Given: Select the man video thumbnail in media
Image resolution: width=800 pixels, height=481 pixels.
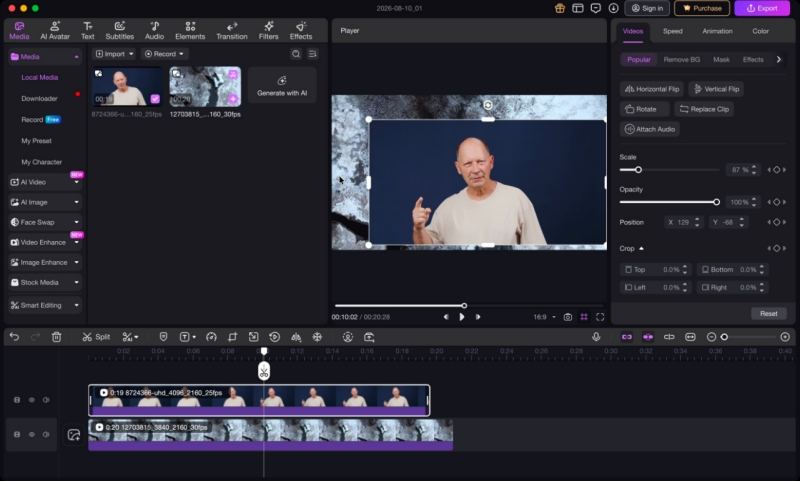Looking at the screenshot, I should (x=127, y=86).
